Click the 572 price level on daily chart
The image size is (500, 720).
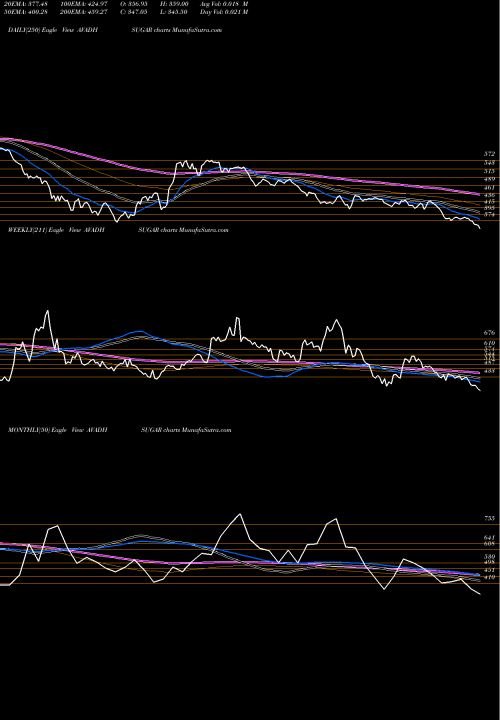click(x=489, y=154)
